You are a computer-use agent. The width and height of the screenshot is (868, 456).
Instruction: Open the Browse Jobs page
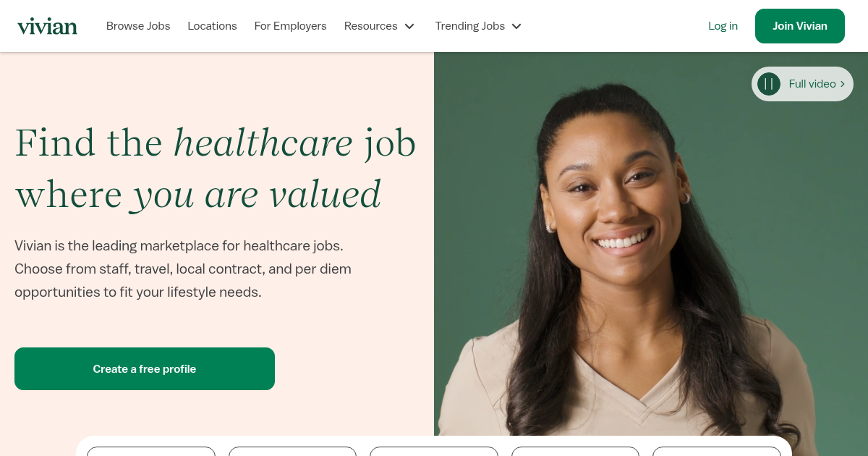click(x=138, y=26)
